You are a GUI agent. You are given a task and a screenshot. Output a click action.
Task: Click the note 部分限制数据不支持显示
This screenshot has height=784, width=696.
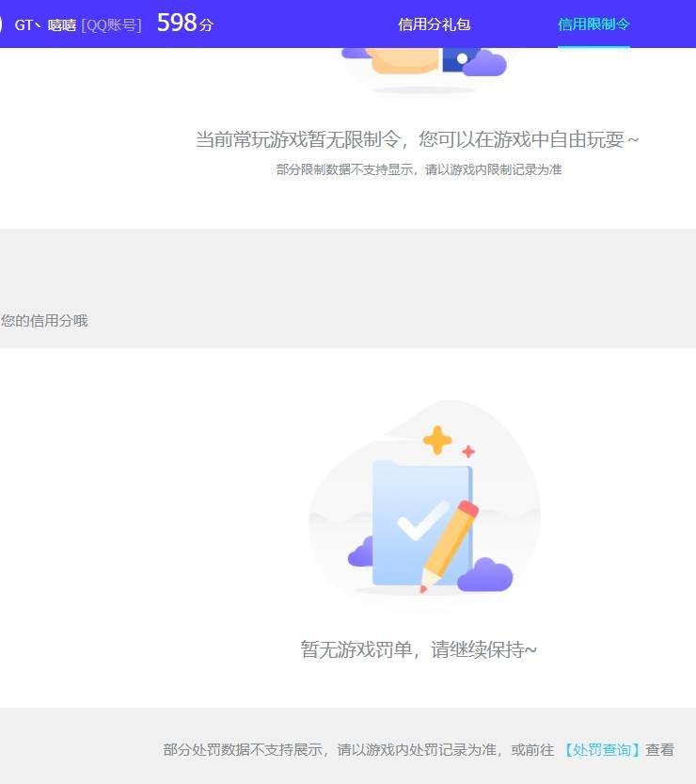tap(345, 169)
